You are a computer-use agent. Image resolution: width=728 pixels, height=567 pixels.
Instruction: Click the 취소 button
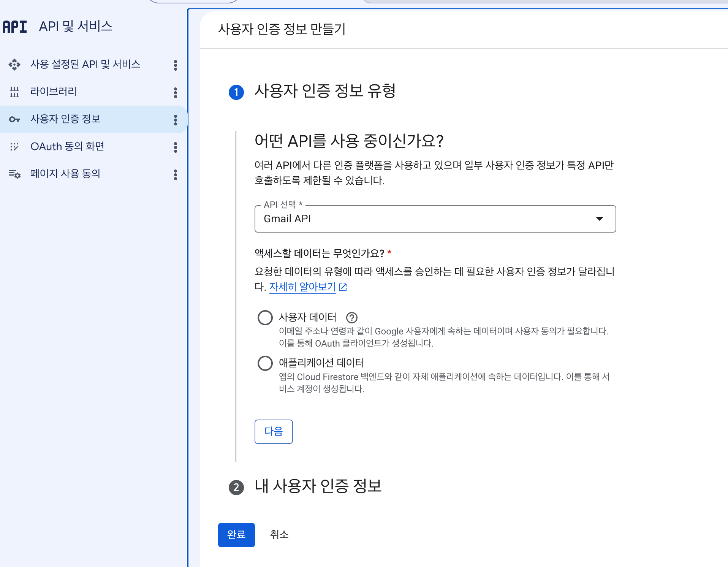coord(279,535)
